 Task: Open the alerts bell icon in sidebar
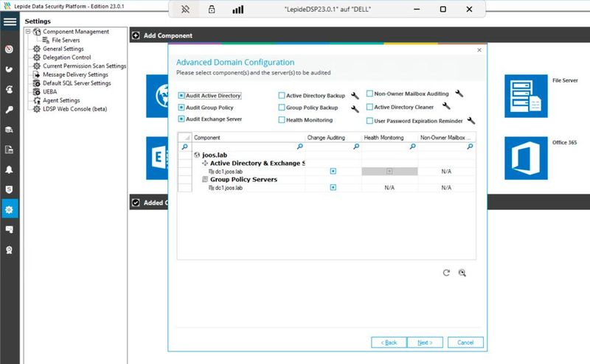pyautogui.click(x=10, y=169)
